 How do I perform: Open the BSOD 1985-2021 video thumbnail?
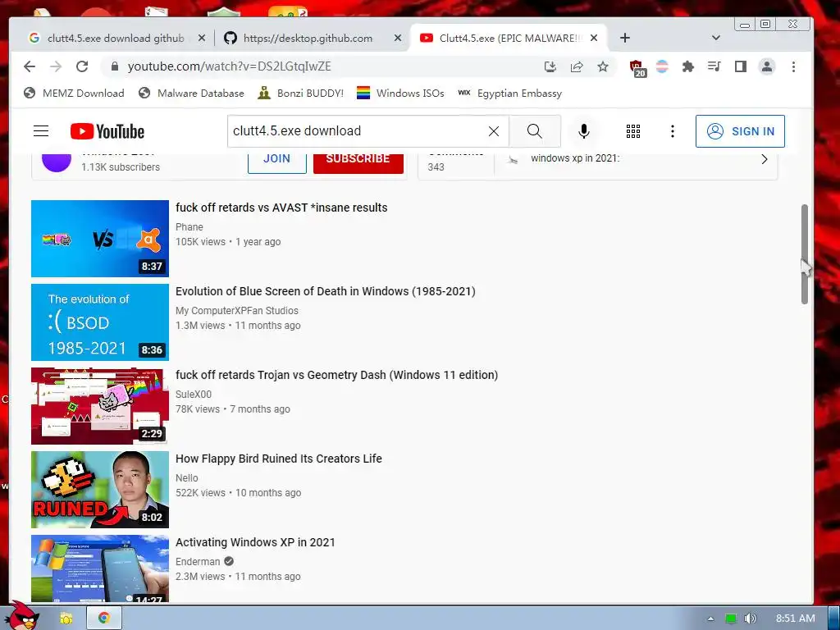tap(100, 322)
